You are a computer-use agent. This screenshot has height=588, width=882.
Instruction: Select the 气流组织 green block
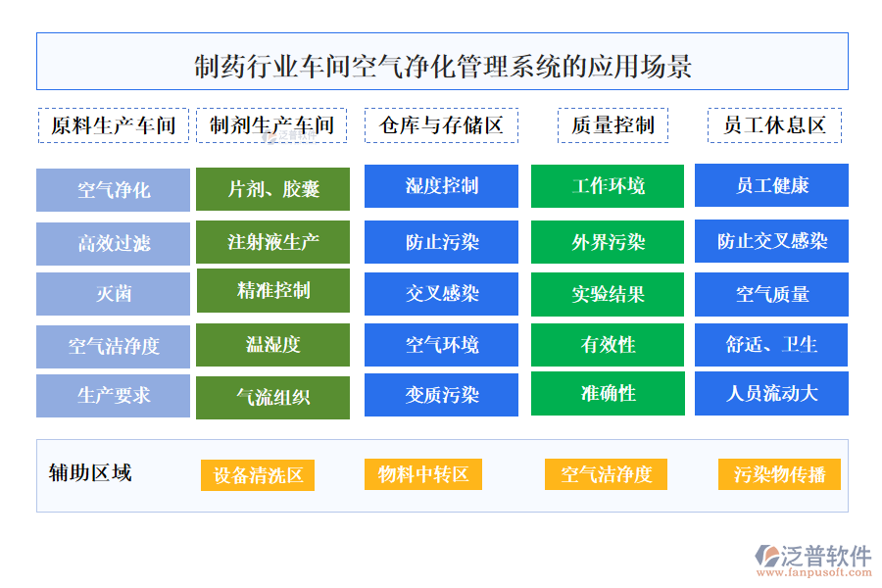point(272,397)
